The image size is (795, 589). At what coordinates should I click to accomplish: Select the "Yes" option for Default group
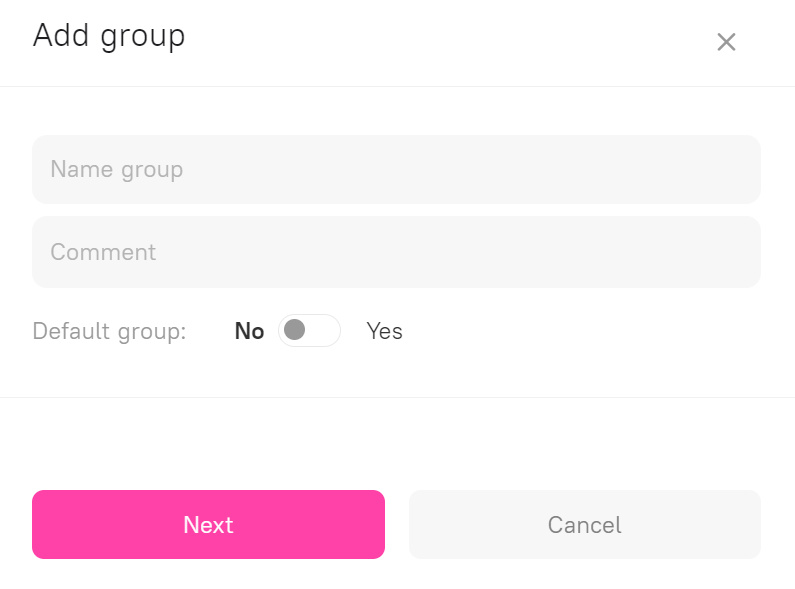(384, 331)
